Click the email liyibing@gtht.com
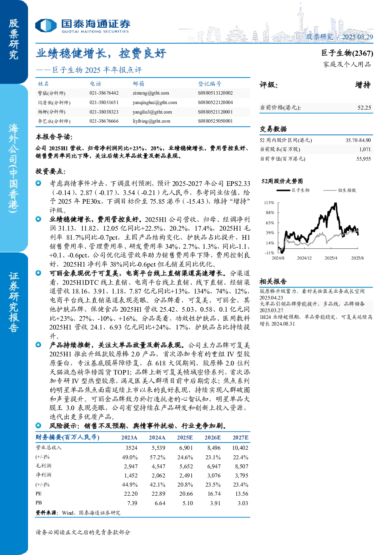 click(x=151, y=121)
